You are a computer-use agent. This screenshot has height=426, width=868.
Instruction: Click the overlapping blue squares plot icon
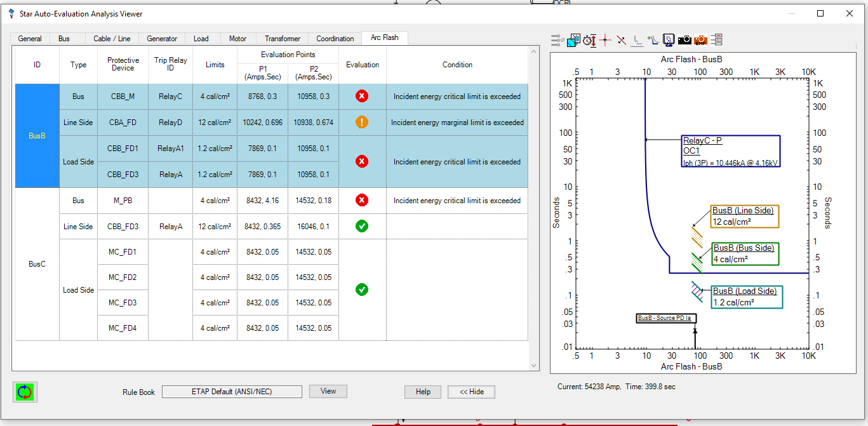pos(573,40)
